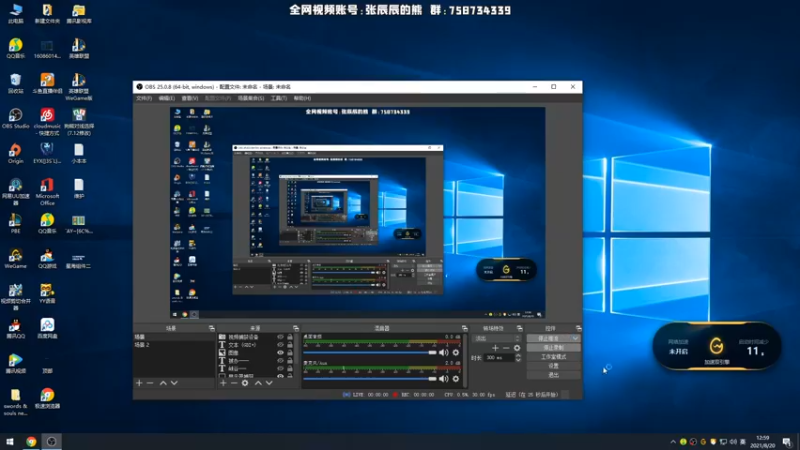Screen dimensions: 800x450
Task: Add a new source with the plus icon
Action: pos(223,383)
